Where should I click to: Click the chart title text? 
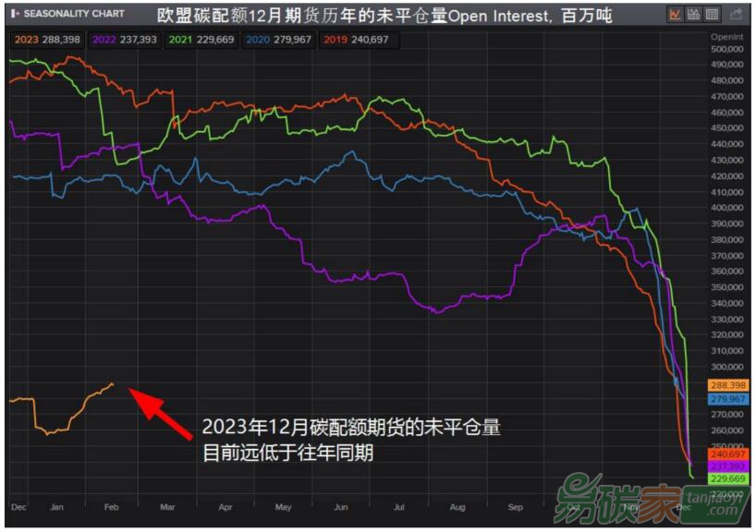[382, 15]
